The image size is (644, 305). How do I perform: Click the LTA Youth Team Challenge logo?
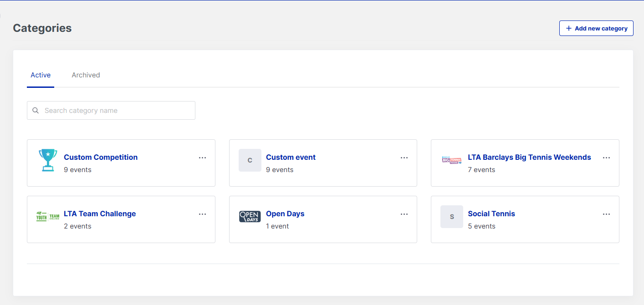pyautogui.click(x=48, y=216)
